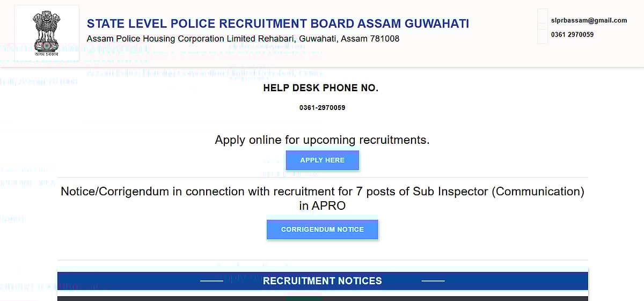Open the CORRIGENDUM NOTICE button

(x=322, y=230)
